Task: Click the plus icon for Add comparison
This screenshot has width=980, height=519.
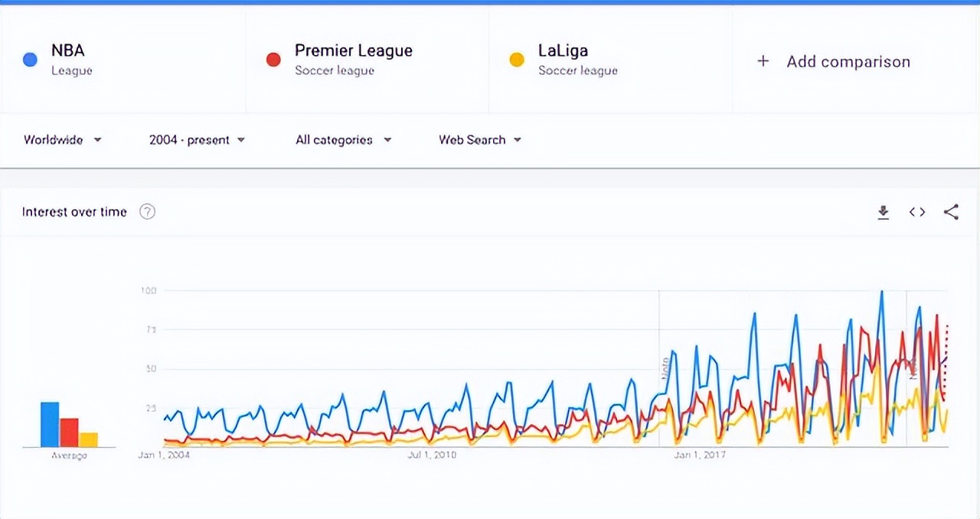Action: [x=763, y=61]
